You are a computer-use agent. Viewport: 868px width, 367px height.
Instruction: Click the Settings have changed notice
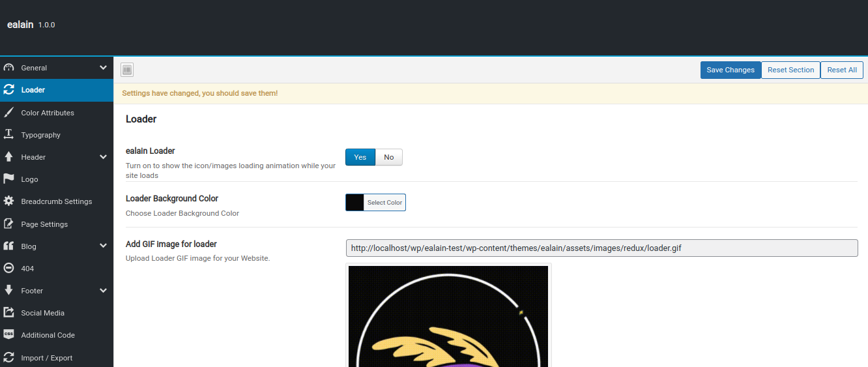pos(491,93)
